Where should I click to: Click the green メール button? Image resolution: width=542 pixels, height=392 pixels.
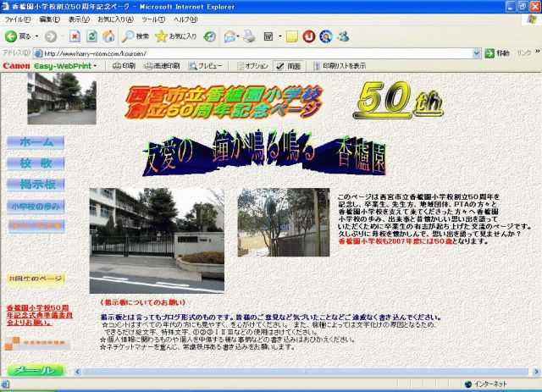tap(35, 371)
